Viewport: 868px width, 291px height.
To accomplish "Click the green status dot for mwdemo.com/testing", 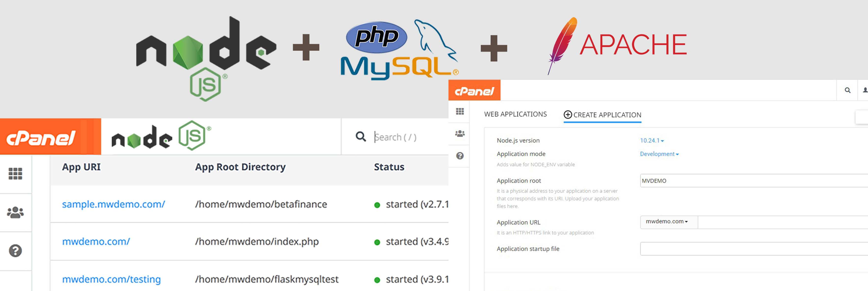I will pyautogui.click(x=377, y=280).
